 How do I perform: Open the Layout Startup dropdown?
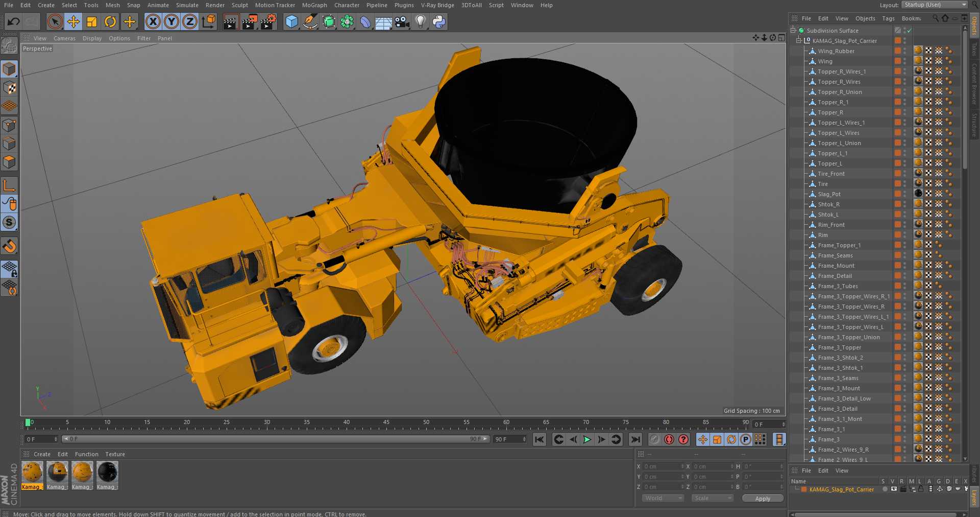coord(935,5)
